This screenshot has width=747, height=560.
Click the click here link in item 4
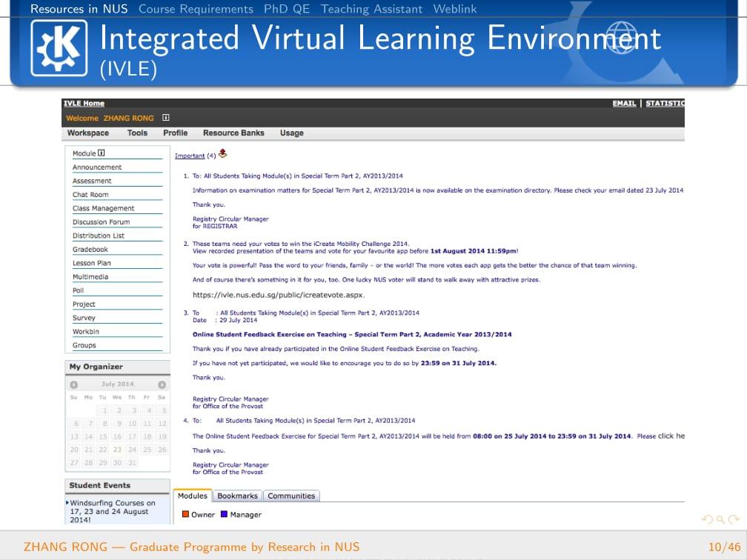(671, 436)
